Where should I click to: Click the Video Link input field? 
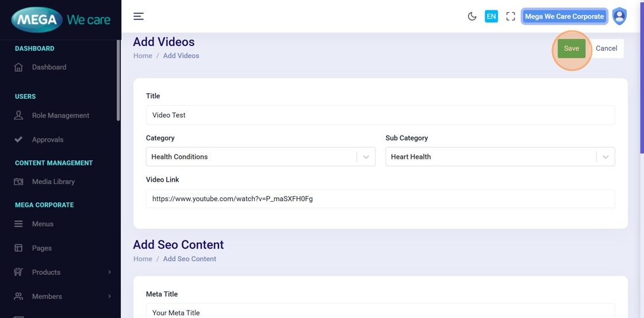pyautogui.click(x=380, y=199)
